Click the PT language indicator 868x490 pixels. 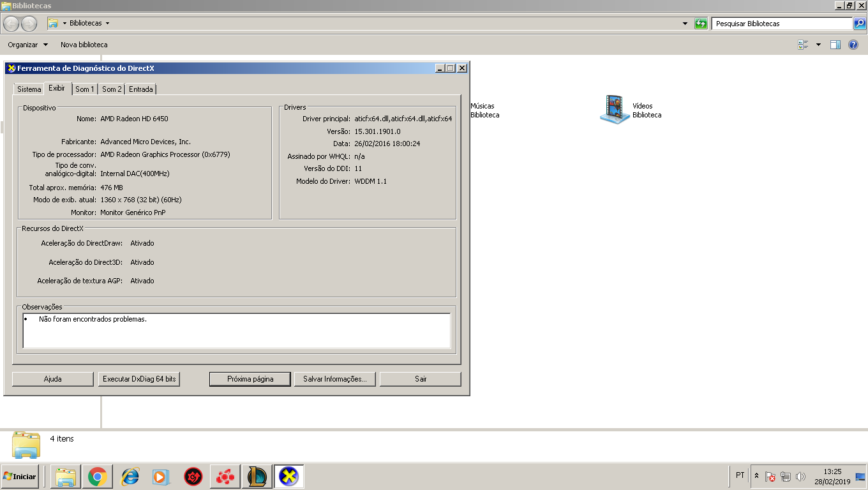pyautogui.click(x=740, y=475)
